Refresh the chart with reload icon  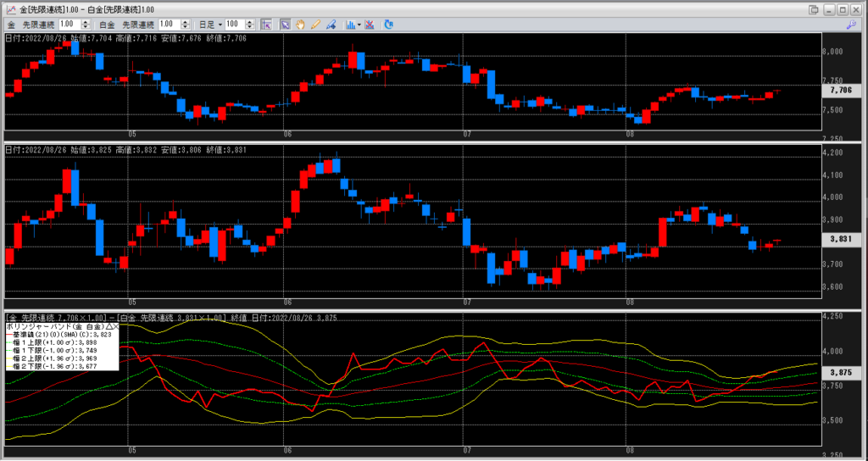click(x=388, y=25)
